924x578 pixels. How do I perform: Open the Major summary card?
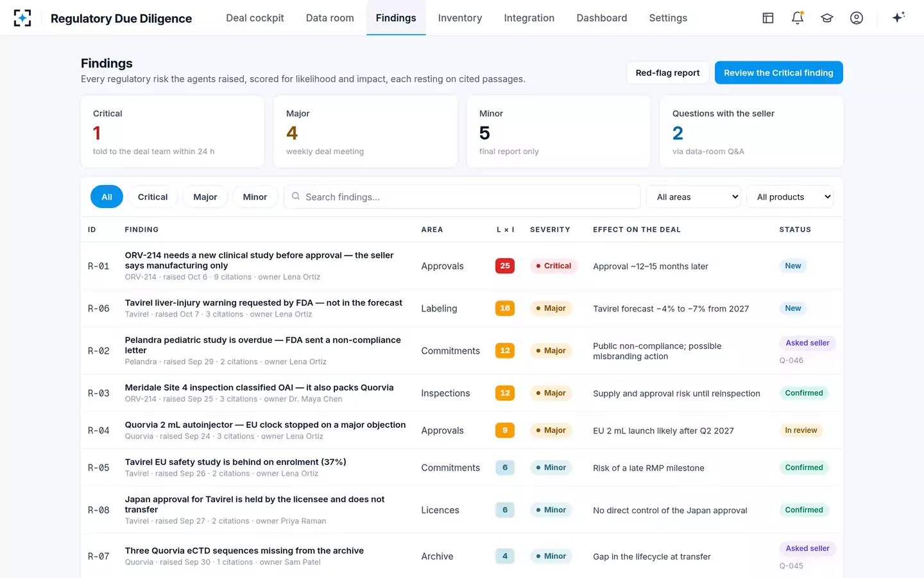tap(366, 132)
